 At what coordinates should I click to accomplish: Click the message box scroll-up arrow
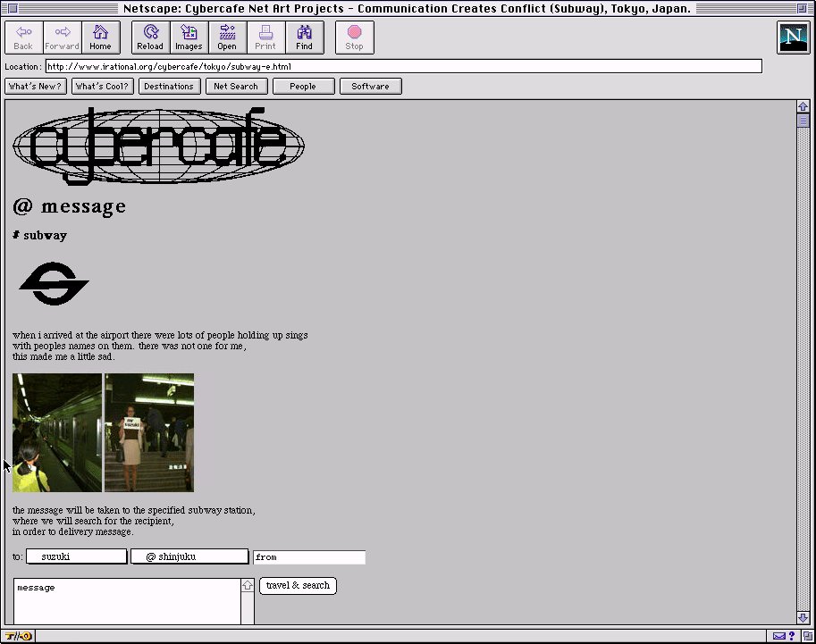pyautogui.click(x=248, y=585)
